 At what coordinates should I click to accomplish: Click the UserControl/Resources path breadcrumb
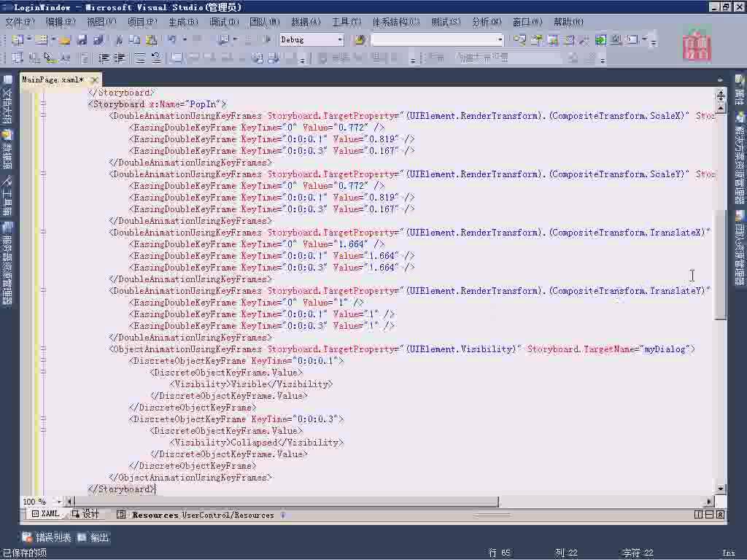[228, 515]
